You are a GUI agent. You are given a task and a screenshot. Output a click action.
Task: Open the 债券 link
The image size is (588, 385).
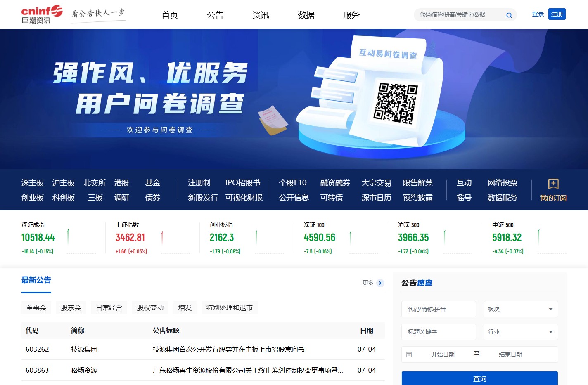click(153, 198)
